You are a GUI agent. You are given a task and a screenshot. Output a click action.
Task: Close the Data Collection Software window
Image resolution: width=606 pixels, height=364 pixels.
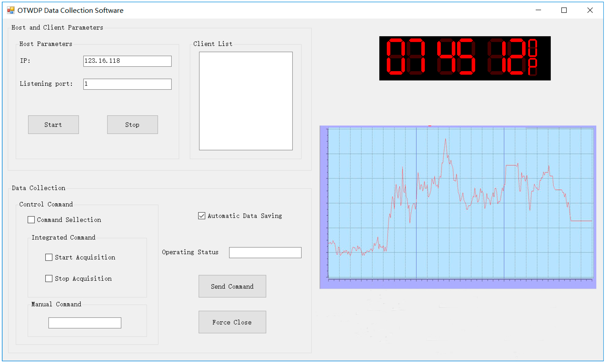(590, 10)
